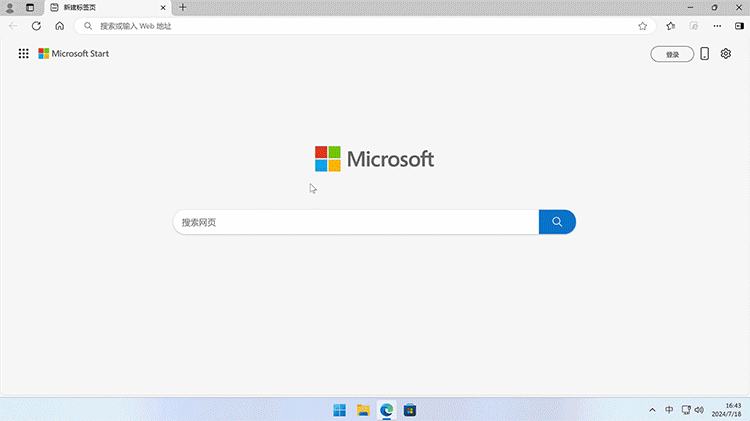The width and height of the screenshot is (750, 421).
Task: Open the Edge profile icon
Action: point(10,7)
